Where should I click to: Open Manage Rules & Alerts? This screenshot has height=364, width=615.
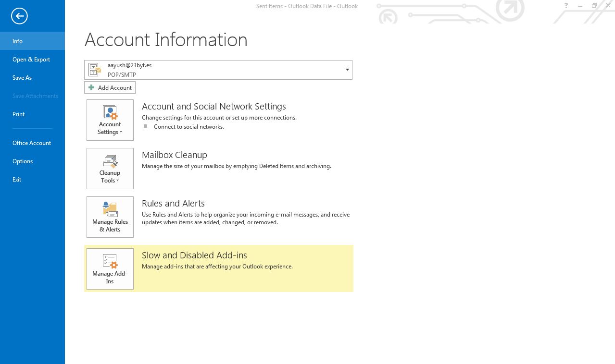coord(110,217)
